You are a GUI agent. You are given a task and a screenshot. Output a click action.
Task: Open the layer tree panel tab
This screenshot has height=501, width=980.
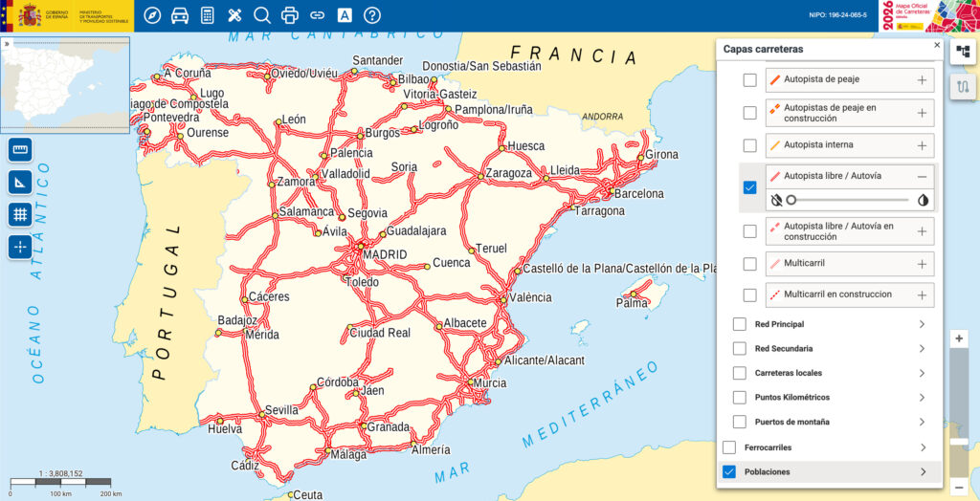point(962,53)
